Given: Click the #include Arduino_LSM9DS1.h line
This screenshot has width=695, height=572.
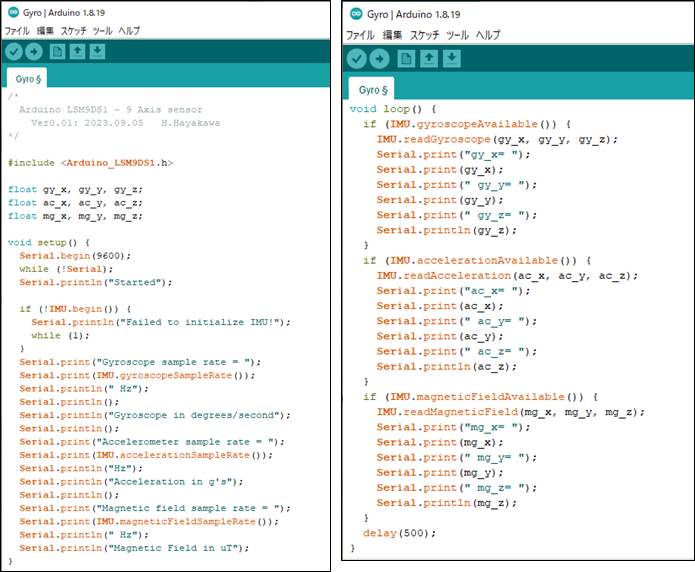Looking at the screenshot, I should [90, 162].
